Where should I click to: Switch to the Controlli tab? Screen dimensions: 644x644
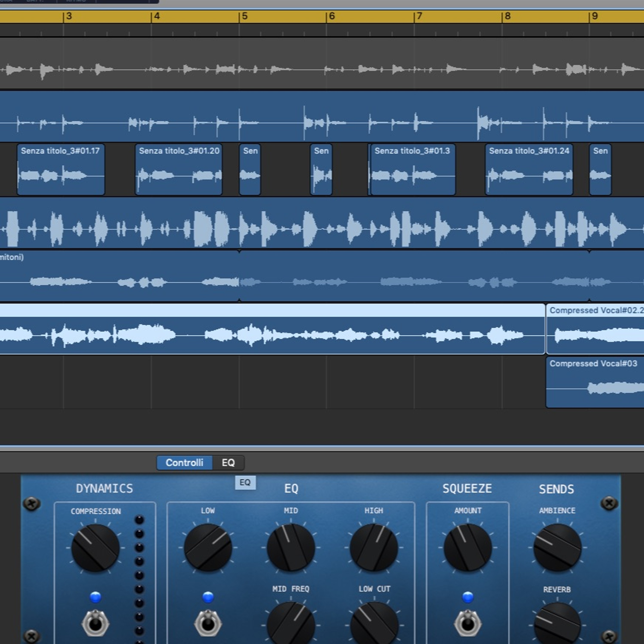click(184, 463)
